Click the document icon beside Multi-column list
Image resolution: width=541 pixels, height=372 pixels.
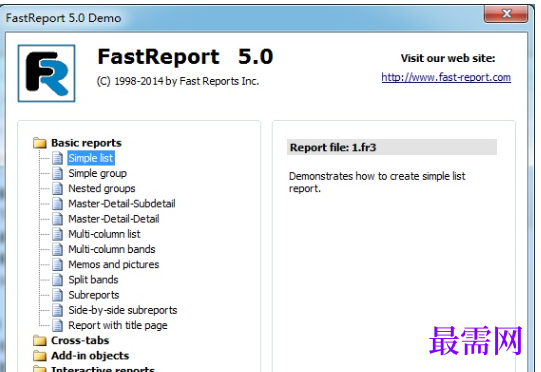click(58, 234)
